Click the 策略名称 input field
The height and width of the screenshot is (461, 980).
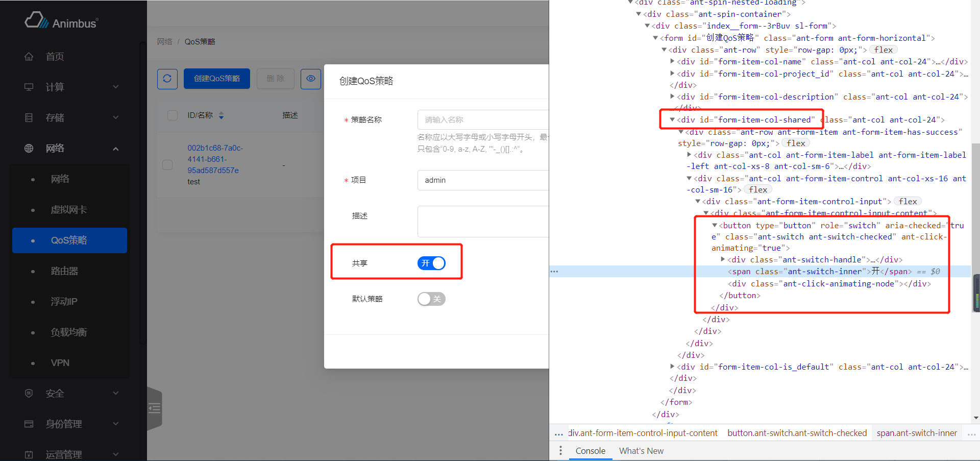(x=482, y=120)
